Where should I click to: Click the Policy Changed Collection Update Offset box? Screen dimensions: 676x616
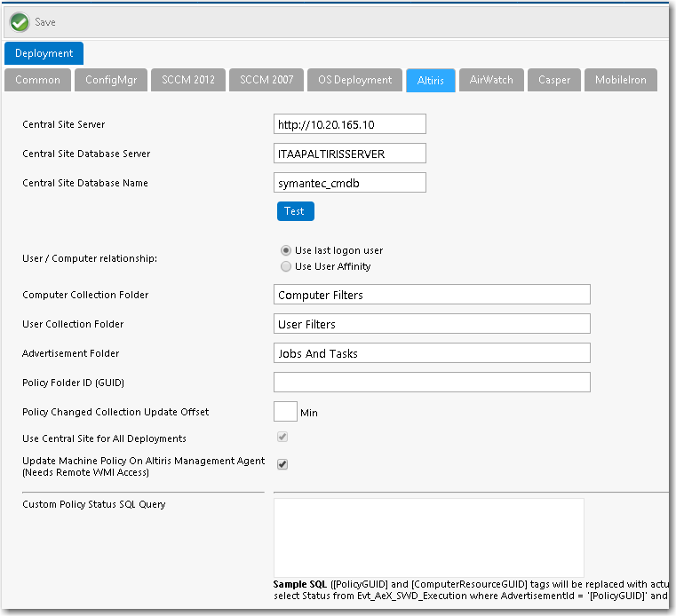(x=285, y=412)
